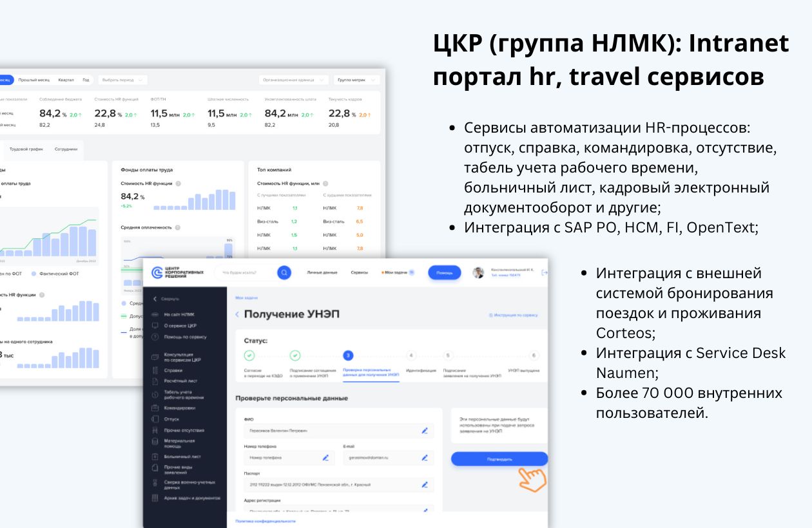Edit the E-mail field via pencil icon

click(425, 458)
